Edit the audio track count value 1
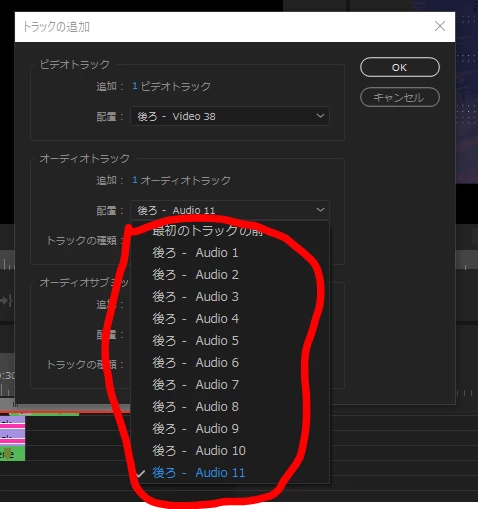478x509 pixels. click(x=135, y=180)
